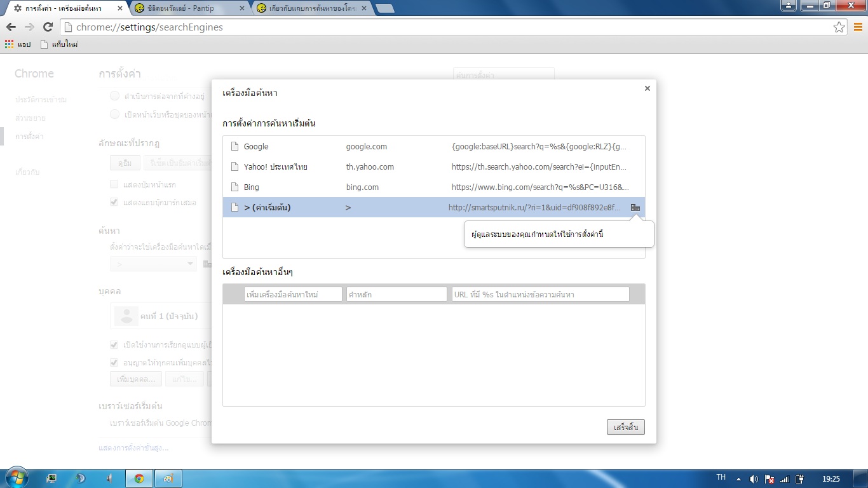This screenshot has width=868, height=488.
Task: Reload the page with the refresh icon
Action: (x=48, y=27)
